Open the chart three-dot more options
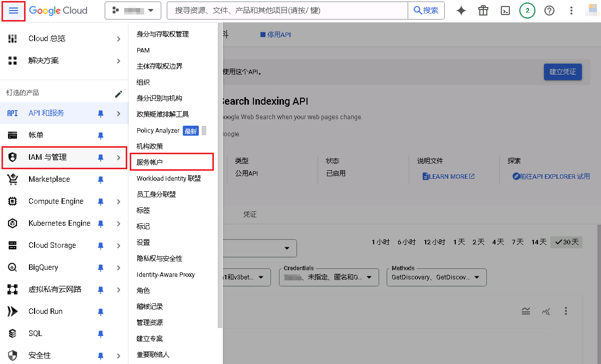The image size is (601, 364). pyautogui.click(x=566, y=311)
